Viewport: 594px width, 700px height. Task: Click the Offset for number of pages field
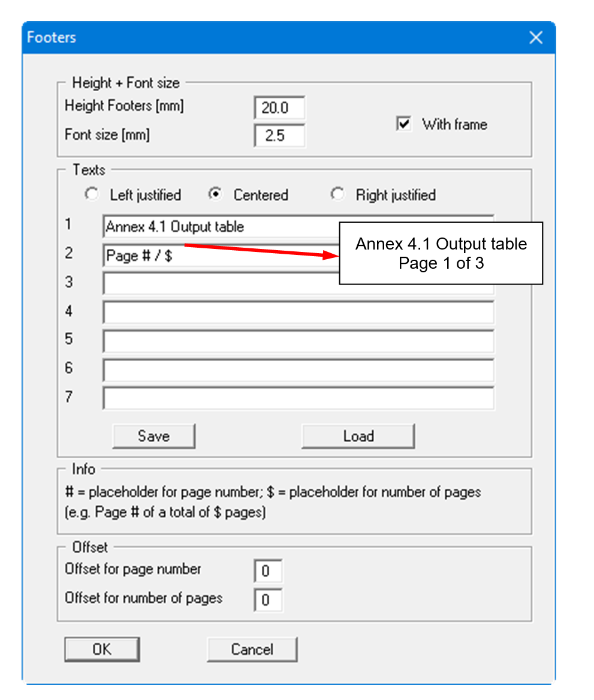267,600
